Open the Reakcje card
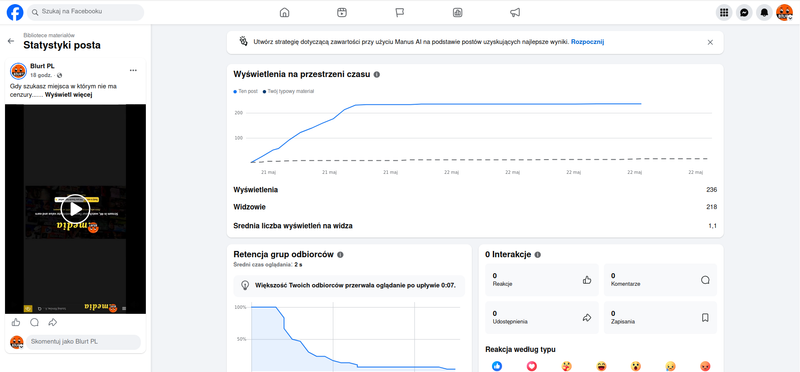 542,280
